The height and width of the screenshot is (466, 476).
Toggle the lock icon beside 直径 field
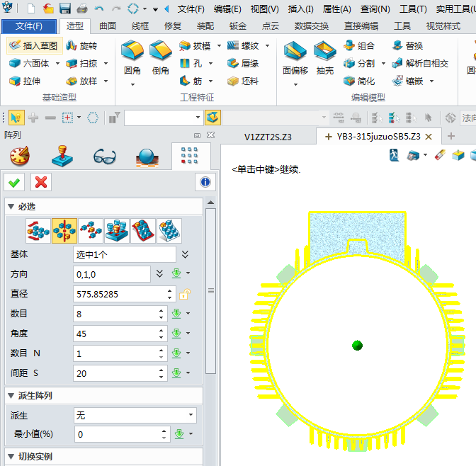point(184,294)
